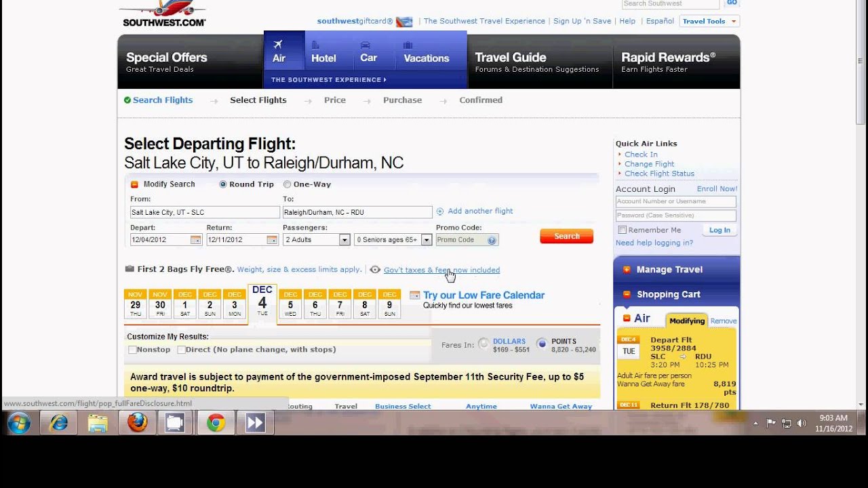Click the eye icon next to Gov't taxes

[375, 270]
